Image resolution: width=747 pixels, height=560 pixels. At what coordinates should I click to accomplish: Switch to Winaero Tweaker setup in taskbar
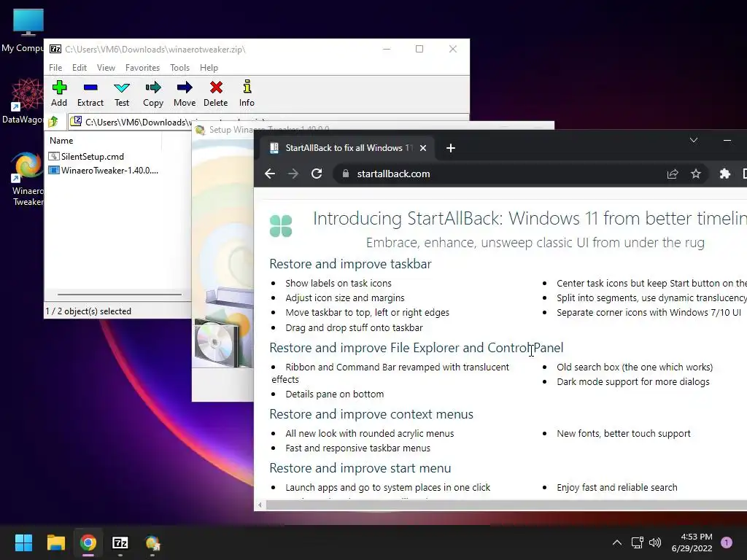coord(152,542)
